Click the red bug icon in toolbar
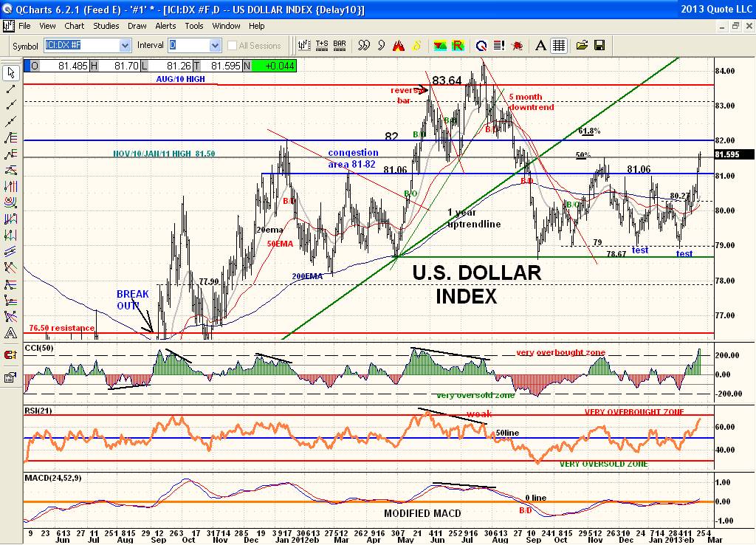 click(x=518, y=45)
